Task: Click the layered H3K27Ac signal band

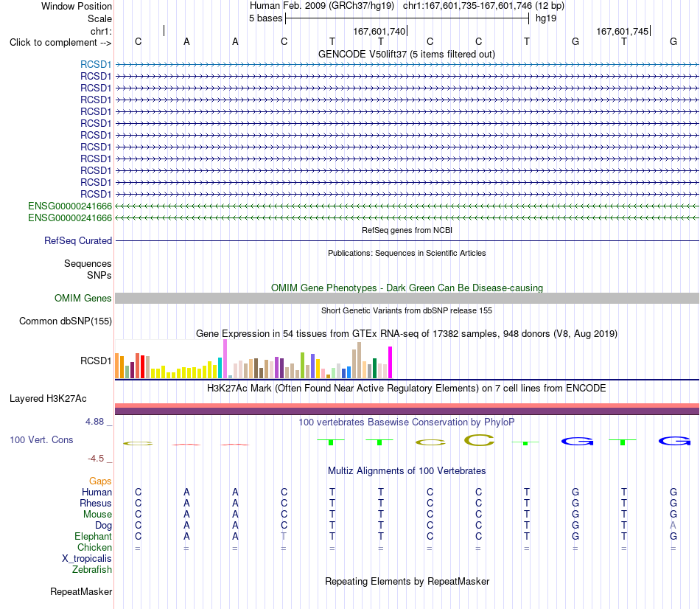Action: [407, 409]
